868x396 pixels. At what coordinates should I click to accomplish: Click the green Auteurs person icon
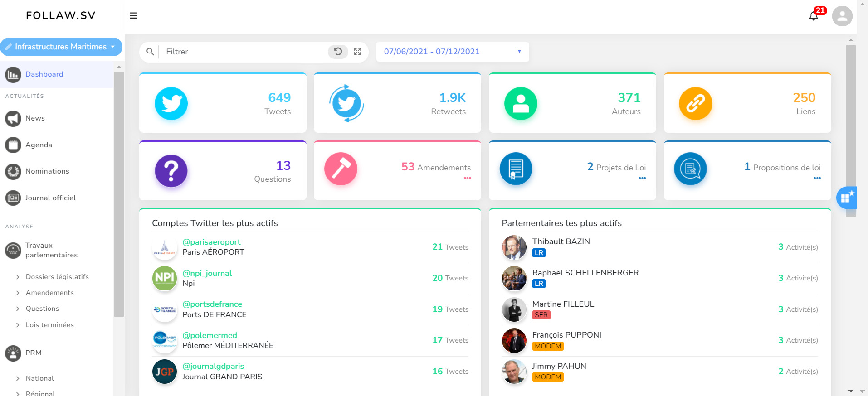point(521,103)
